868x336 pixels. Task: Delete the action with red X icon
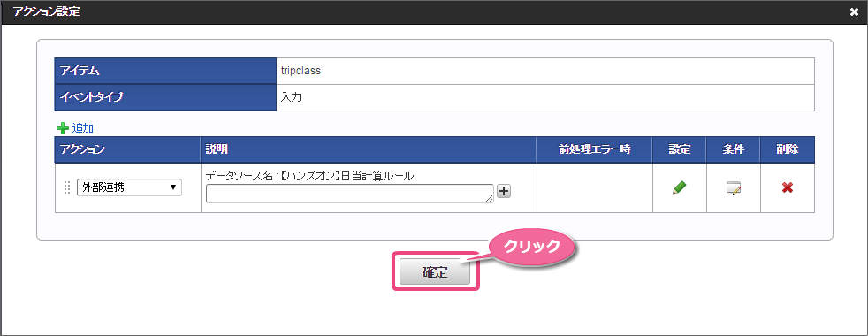pyautogui.click(x=788, y=188)
